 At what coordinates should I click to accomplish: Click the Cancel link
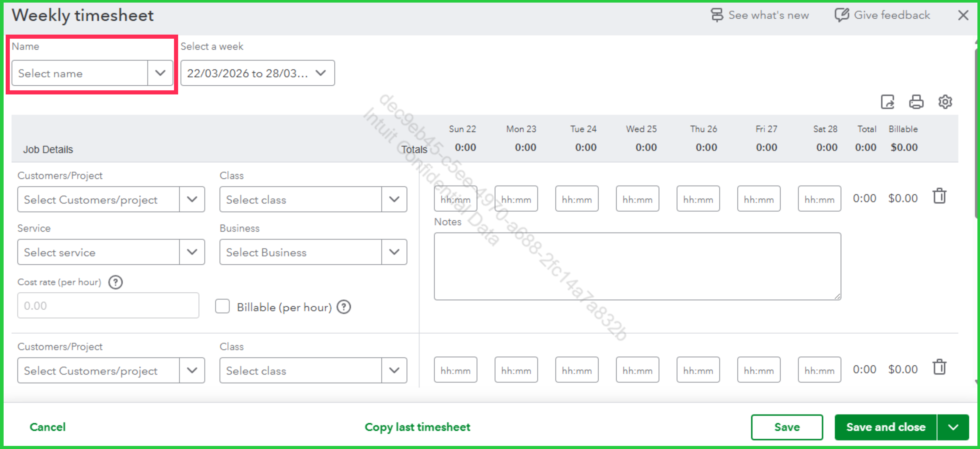pos(48,427)
